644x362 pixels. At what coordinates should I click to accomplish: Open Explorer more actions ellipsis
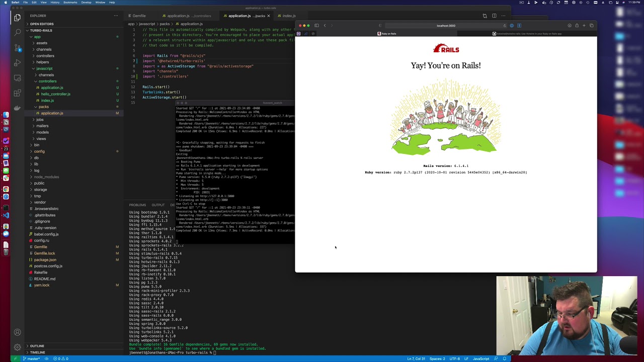[116, 16]
